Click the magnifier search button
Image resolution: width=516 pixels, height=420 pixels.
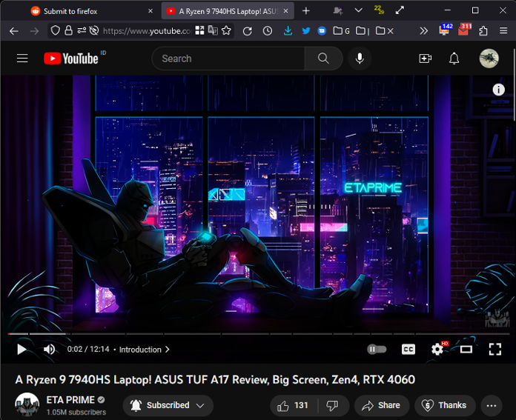(323, 59)
